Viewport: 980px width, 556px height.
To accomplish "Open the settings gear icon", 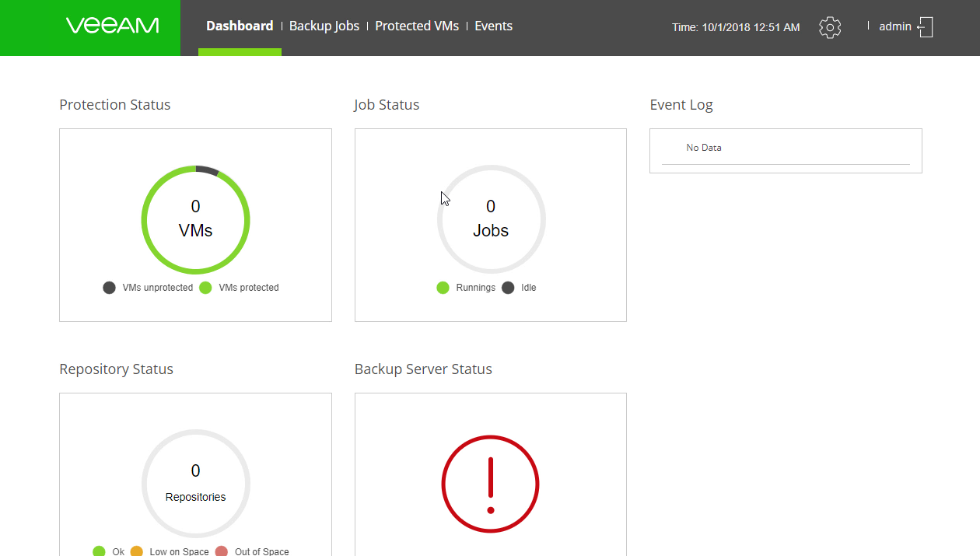I will click(830, 27).
